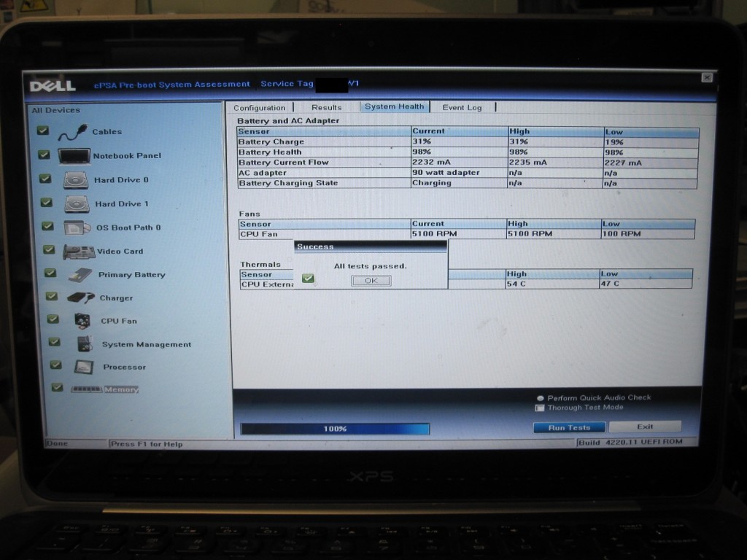Viewport: 747px width, 560px height.
Task: Click the Battery Current Flow sensor row
Action: click(x=468, y=163)
